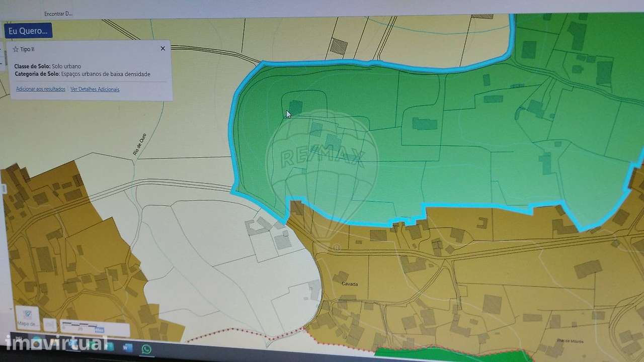Close the Tipo II info popup
The width and height of the screenshot is (644, 362).
pos(163,48)
